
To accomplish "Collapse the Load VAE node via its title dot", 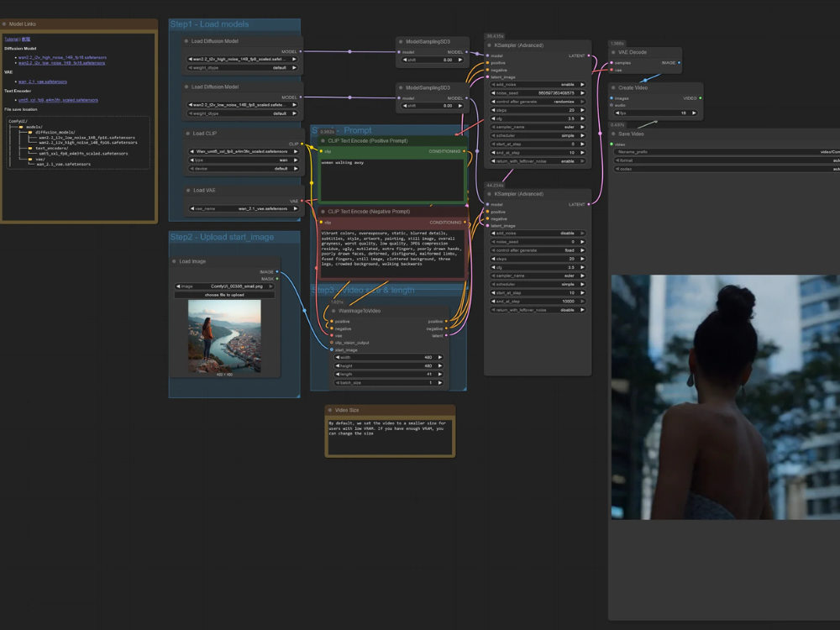I will [188, 190].
